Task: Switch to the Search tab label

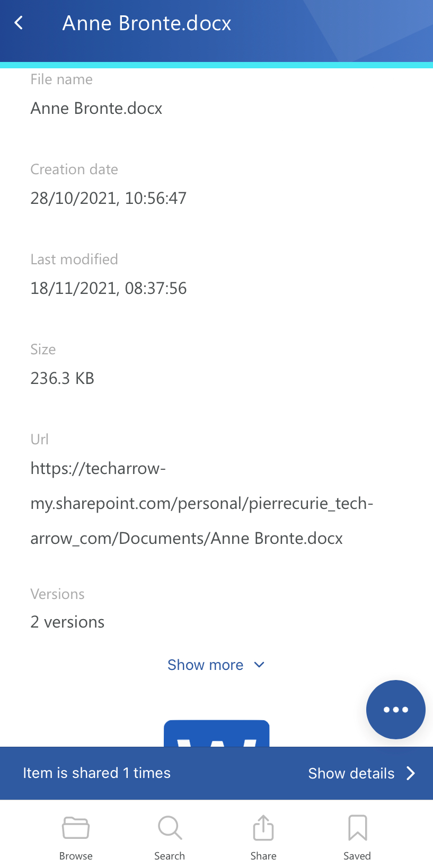Action: point(170,856)
